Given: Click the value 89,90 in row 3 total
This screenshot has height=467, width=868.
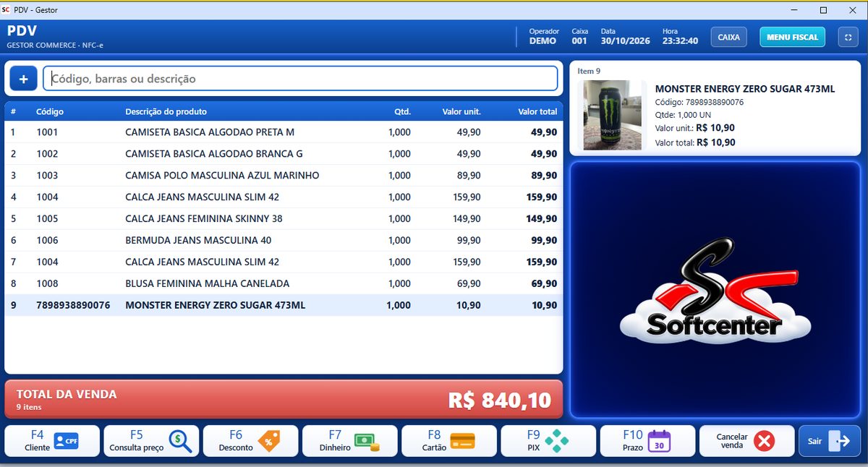Looking at the screenshot, I should point(544,176).
